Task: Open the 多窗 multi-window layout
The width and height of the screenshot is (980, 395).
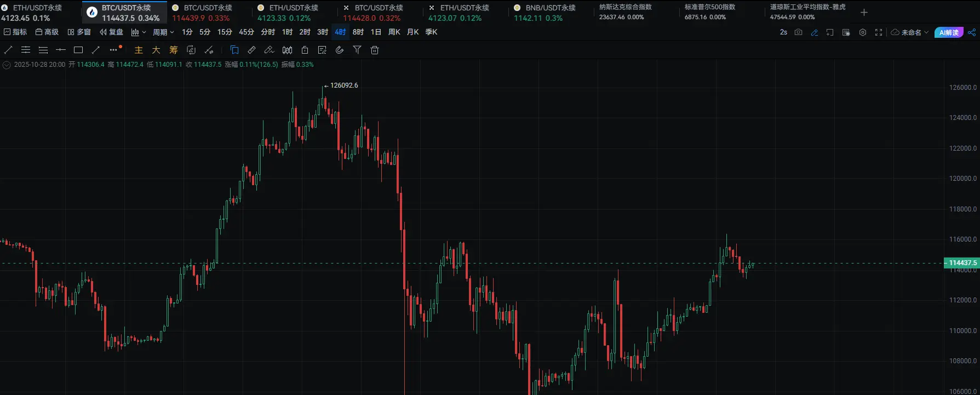Action: point(79,32)
